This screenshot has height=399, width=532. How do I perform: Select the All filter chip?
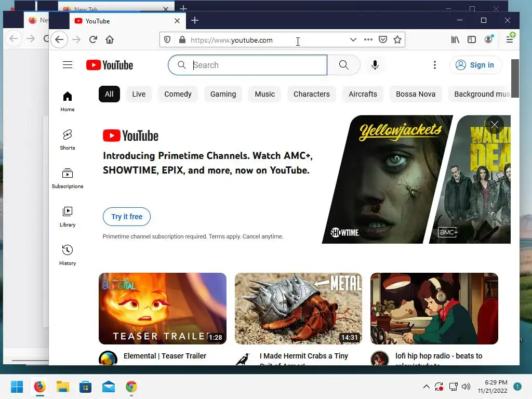(x=109, y=94)
